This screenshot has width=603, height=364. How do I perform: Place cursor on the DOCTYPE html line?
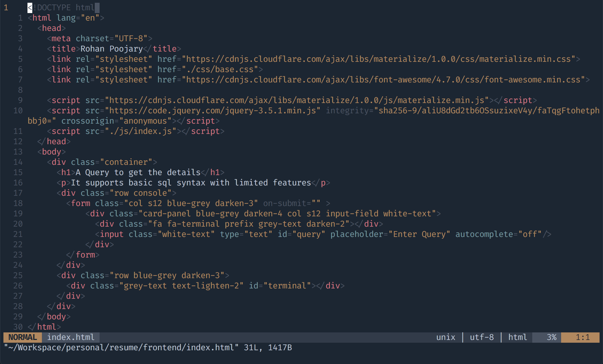[x=64, y=8]
